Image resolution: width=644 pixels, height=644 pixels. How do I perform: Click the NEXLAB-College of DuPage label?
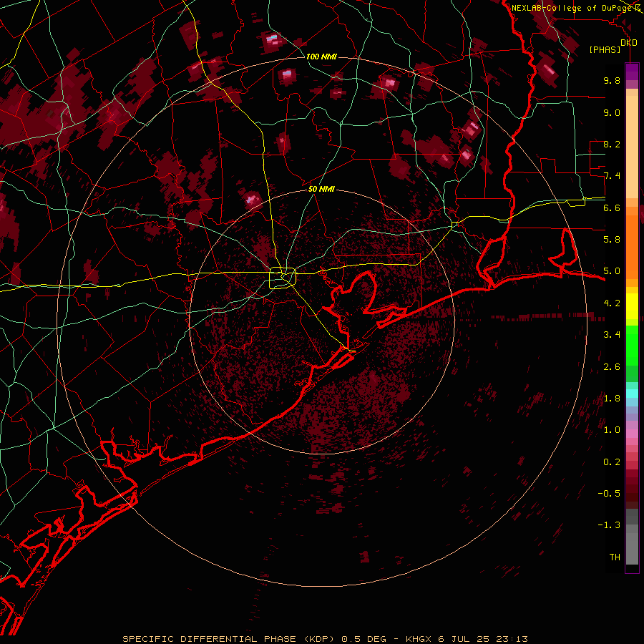[572, 8]
